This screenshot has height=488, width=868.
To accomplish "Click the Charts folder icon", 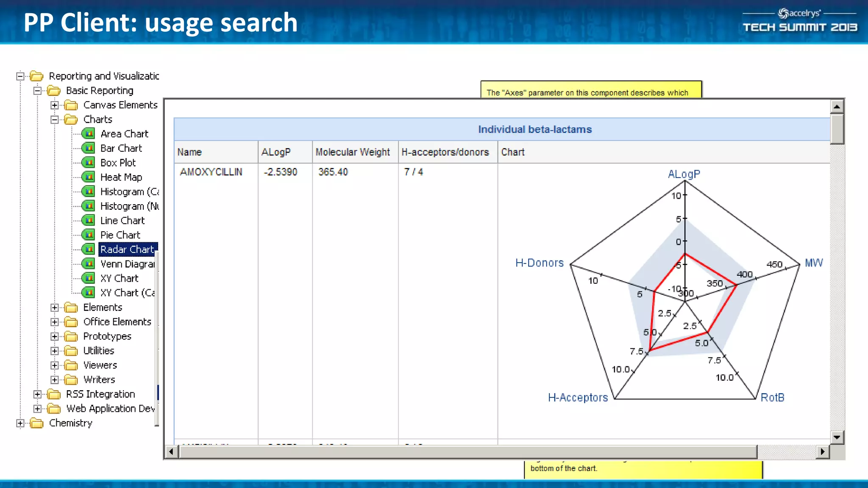I will tap(71, 119).
